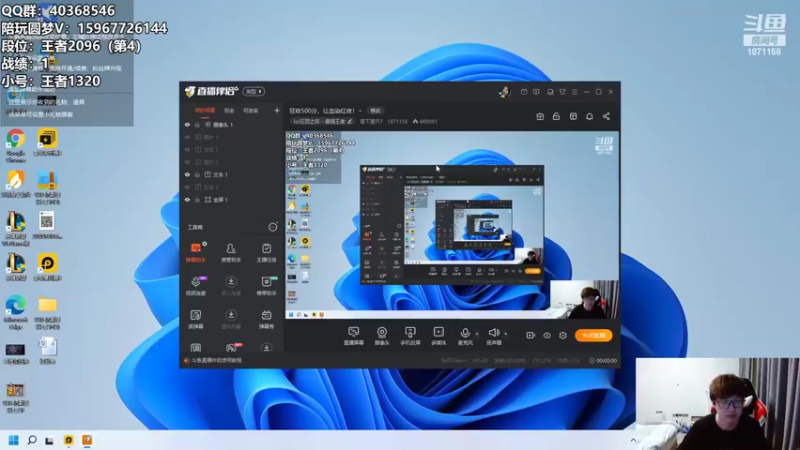Viewport: 800px width, 450px height.
Task: Open the 读弹幕 tool
Action: pos(196,319)
